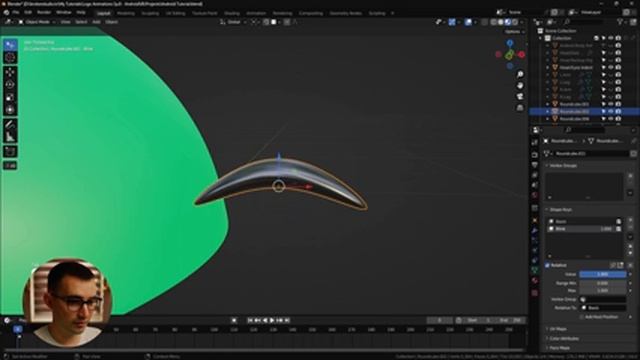Adjust the shape key Value slider
The image size is (640, 360).
(602, 274)
